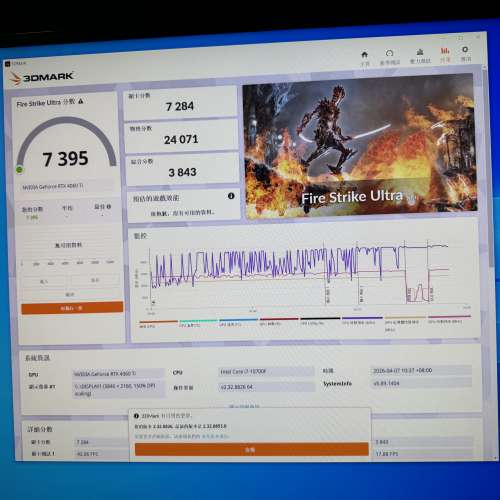Click the info icon in the update notification

click(x=136, y=416)
